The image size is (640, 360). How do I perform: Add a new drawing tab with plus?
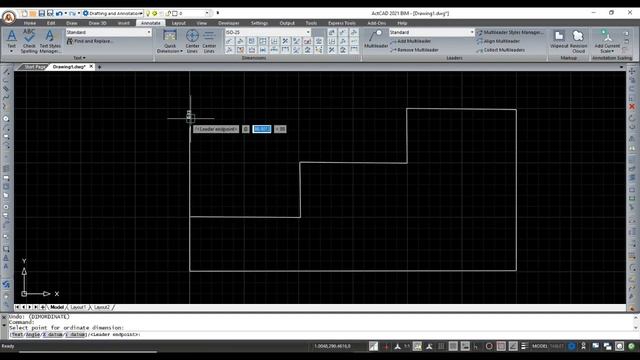click(x=99, y=67)
